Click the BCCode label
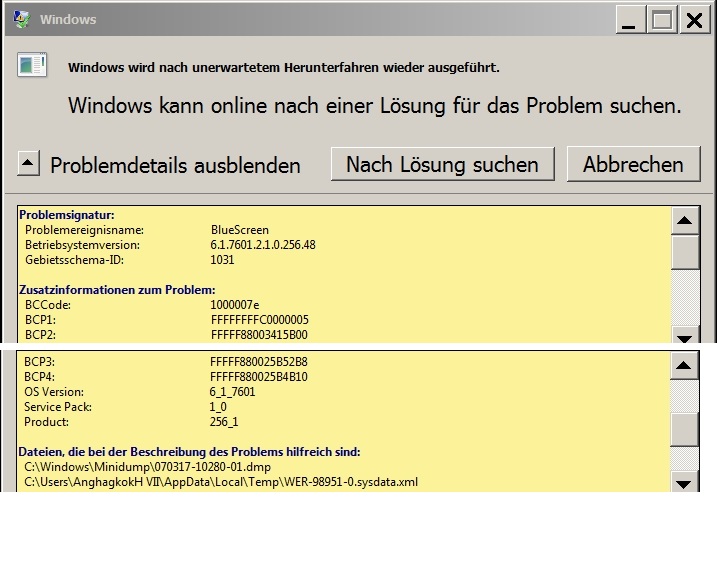This screenshot has width=717, height=571. [48, 304]
